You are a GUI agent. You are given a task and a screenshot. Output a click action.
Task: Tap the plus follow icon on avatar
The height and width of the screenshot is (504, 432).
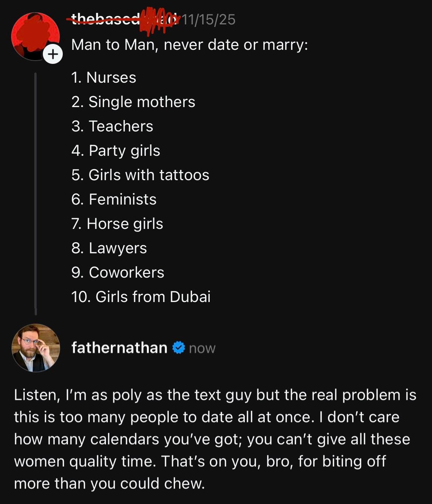coord(53,54)
